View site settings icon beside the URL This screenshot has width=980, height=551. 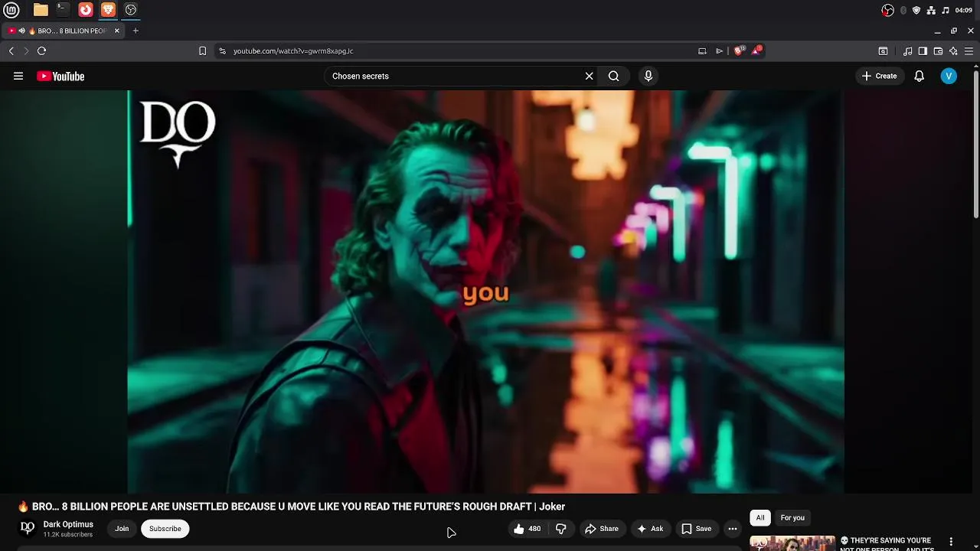click(x=222, y=51)
